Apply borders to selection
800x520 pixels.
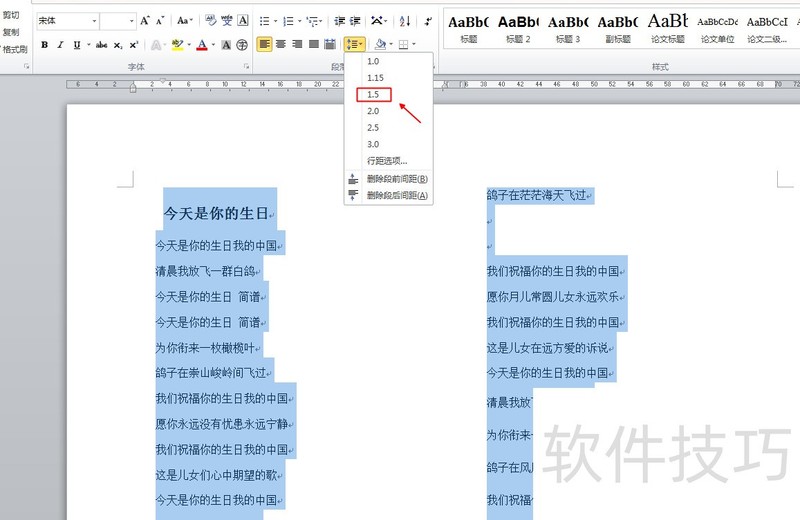[404, 44]
